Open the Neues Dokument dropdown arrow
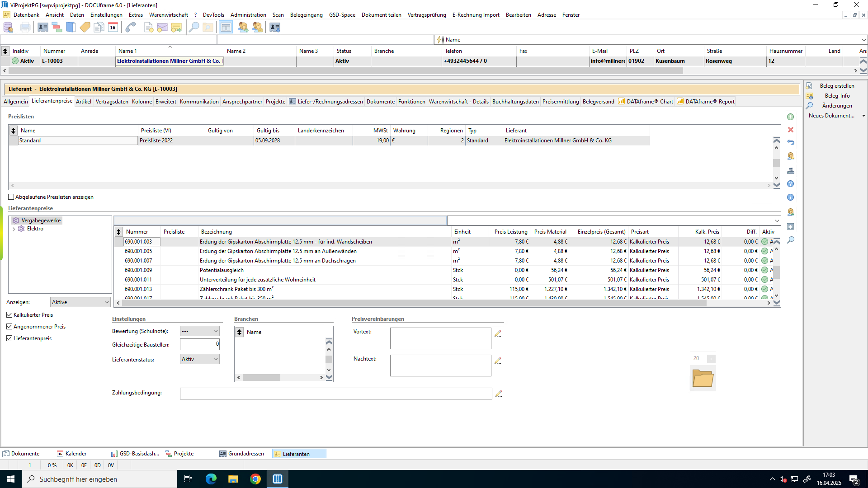868x488 pixels. [863, 116]
